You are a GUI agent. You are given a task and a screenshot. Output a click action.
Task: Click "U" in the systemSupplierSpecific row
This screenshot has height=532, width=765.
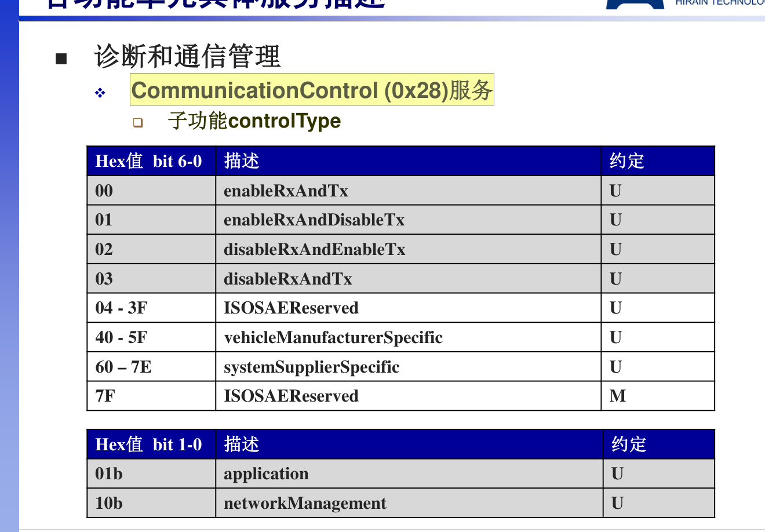tap(658, 367)
